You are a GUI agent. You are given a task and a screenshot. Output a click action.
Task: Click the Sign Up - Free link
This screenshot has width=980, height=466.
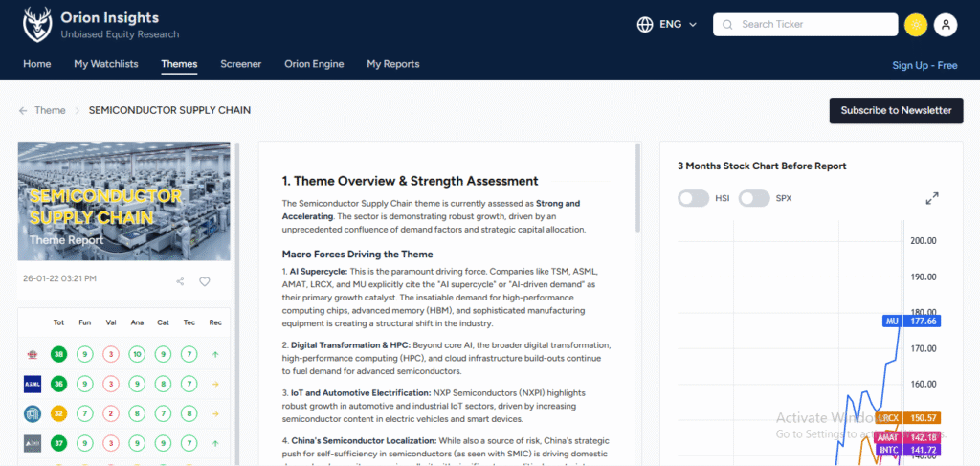click(x=924, y=65)
